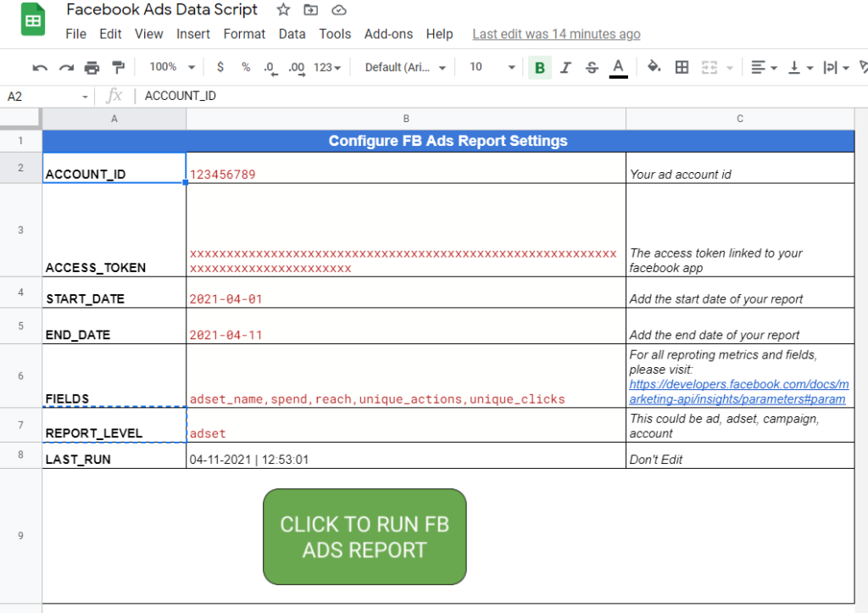Toggle strikethrough formatting
This screenshot has width=868, height=613.
(592, 68)
